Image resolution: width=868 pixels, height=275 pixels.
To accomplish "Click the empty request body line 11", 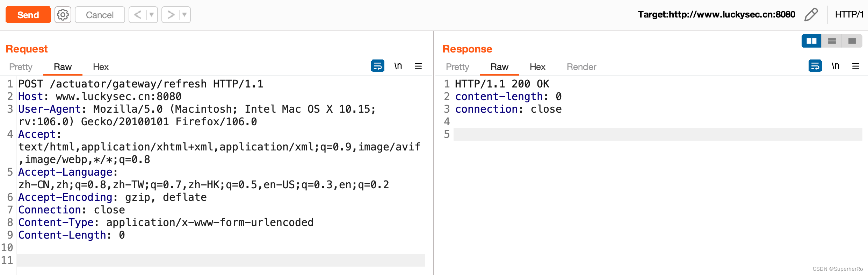I will click(x=221, y=260).
